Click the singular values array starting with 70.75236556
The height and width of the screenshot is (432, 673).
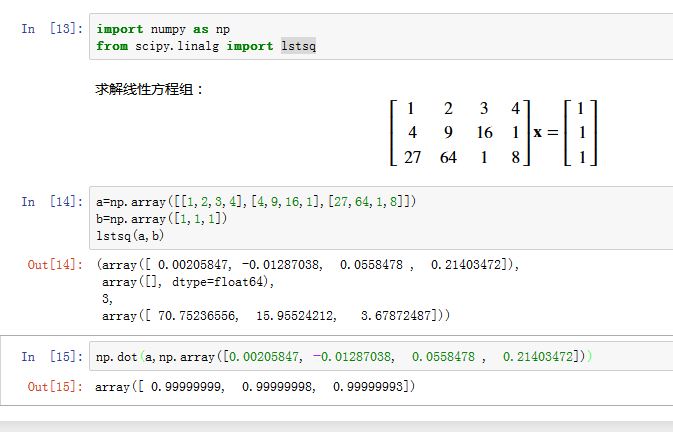tap(276, 316)
